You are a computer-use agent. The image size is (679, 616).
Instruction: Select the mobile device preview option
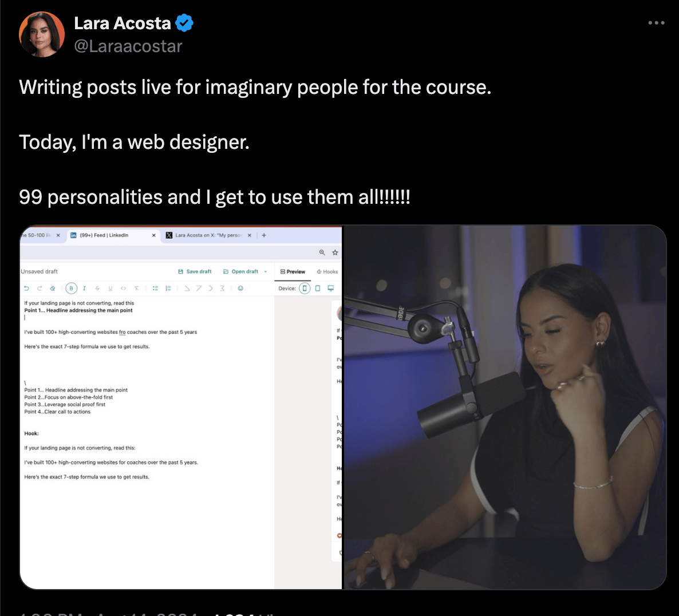tap(305, 289)
